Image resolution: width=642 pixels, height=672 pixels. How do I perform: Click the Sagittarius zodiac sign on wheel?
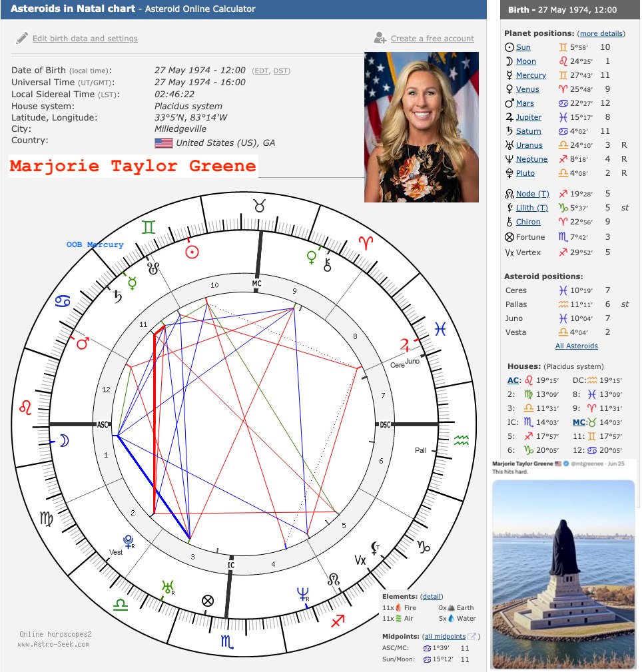pyautogui.click(x=338, y=620)
